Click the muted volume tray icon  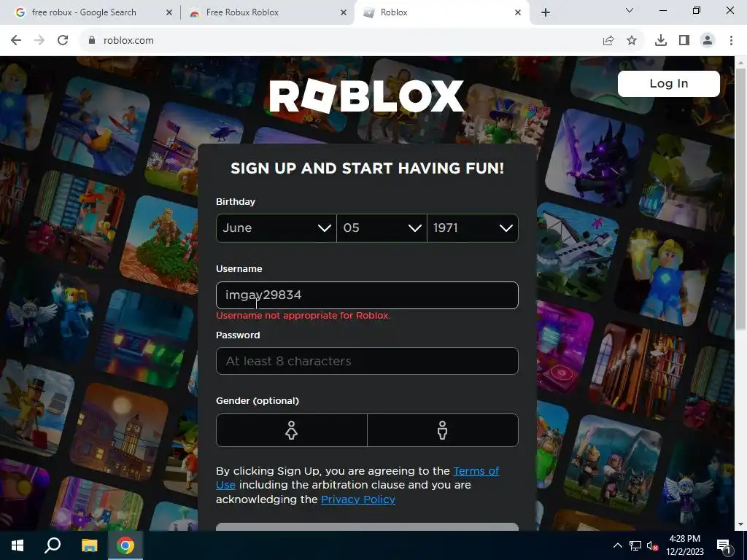652,545
